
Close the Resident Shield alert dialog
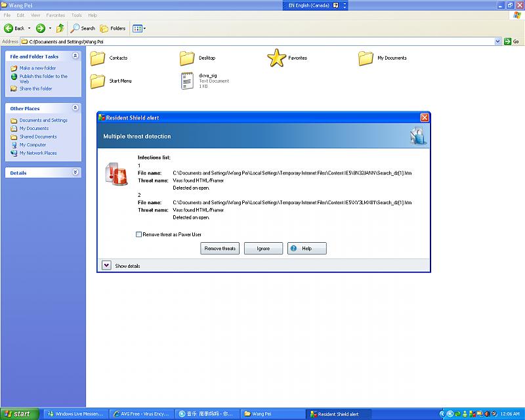click(x=425, y=117)
